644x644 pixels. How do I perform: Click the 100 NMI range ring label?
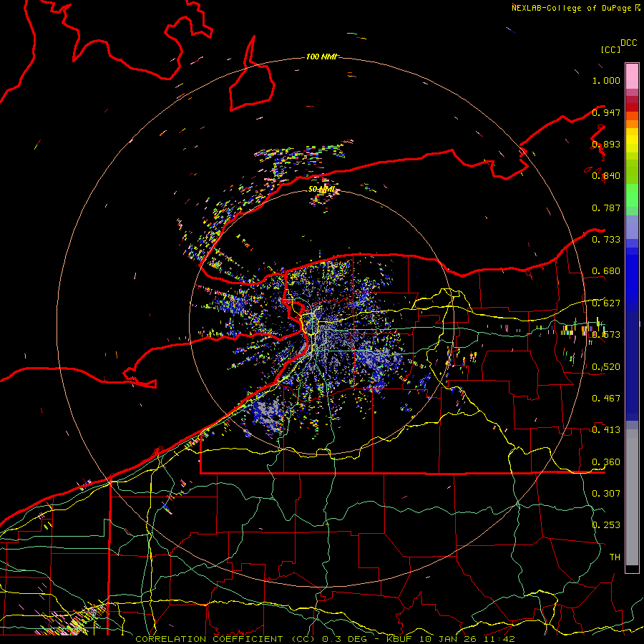321,57
